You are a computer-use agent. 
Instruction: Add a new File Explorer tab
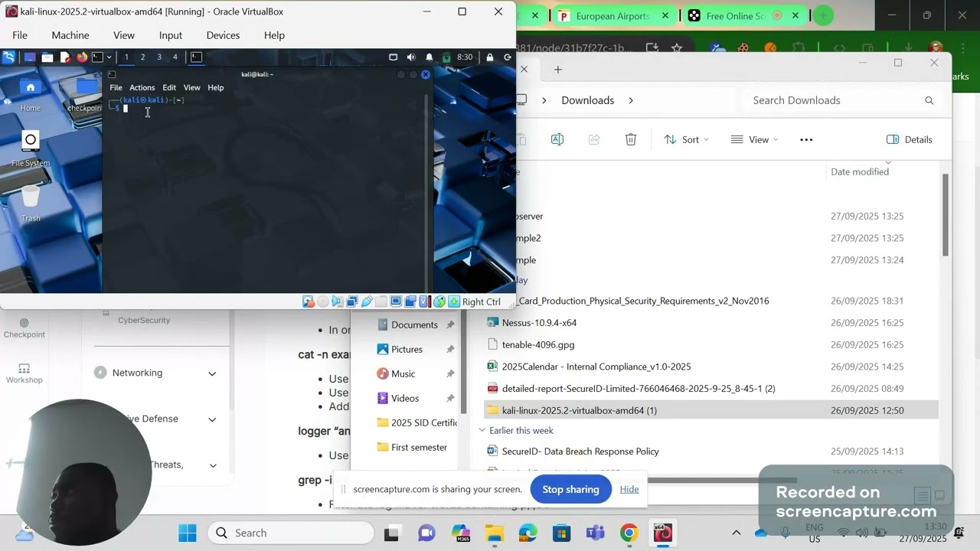click(558, 70)
